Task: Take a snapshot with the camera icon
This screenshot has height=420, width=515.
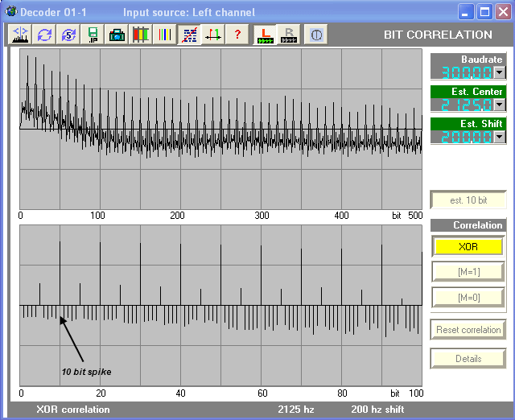Action: tap(117, 35)
